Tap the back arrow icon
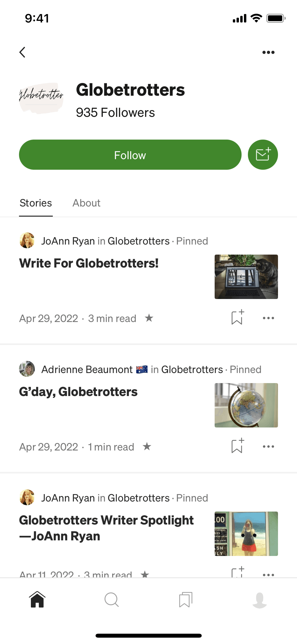 tap(23, 52)
